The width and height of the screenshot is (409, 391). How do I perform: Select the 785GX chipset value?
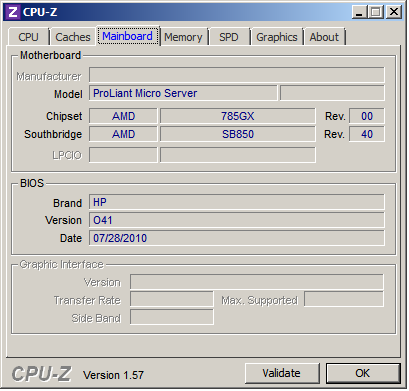point(238,116)
